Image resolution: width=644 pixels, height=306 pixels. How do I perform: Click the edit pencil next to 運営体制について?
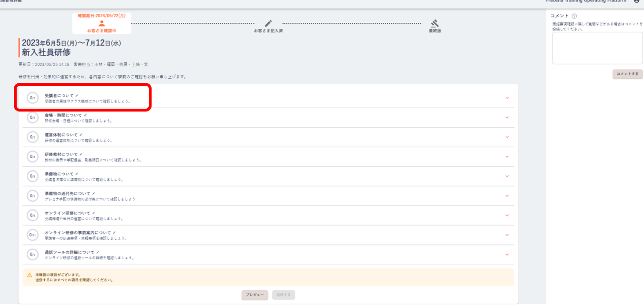coord(81,135)
